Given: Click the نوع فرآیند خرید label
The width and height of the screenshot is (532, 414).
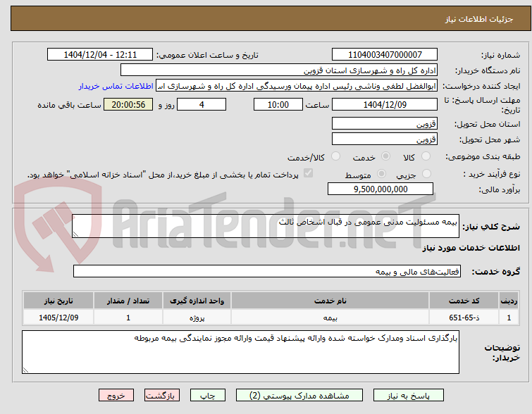Looking at the screenshot, I should click(x=492, y=175).
